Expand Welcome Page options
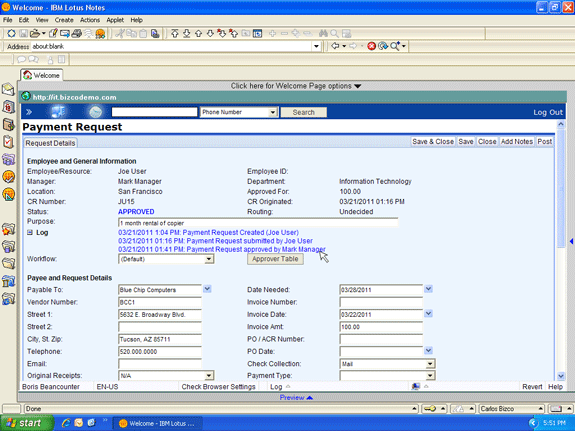The width and height of the screenshot is (575, 431). (x=296, y=86)
